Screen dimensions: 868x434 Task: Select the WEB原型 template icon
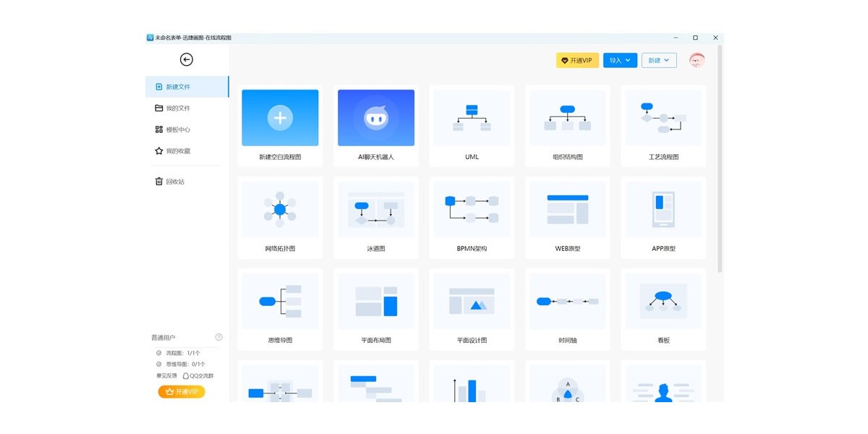(x=568, y=210)
